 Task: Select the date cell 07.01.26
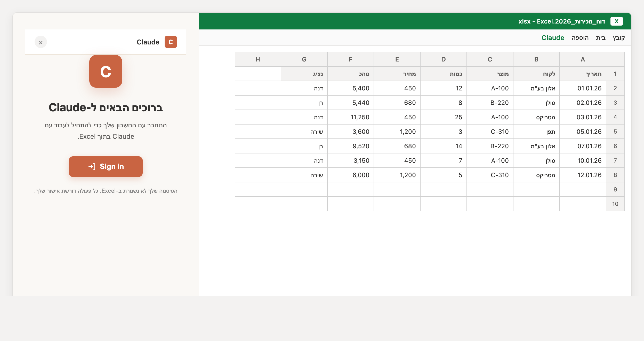point(583,146)
